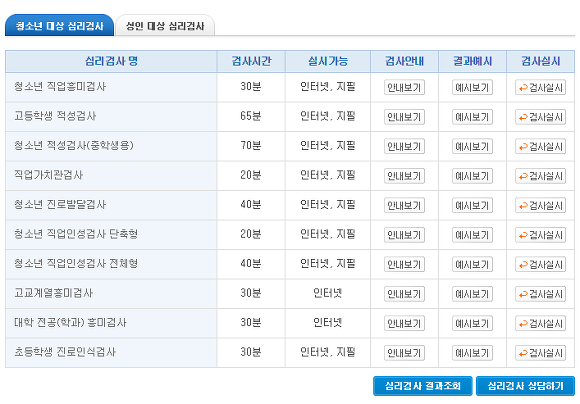View 안내보기 for 직업가치관검사
This screenshot has height=404, width=580.
pos(404,176)
